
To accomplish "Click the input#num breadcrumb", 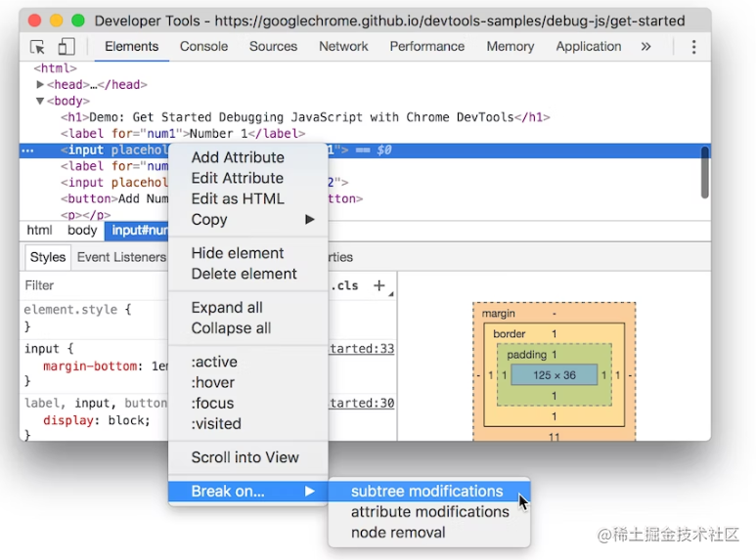I will (137, 231).
